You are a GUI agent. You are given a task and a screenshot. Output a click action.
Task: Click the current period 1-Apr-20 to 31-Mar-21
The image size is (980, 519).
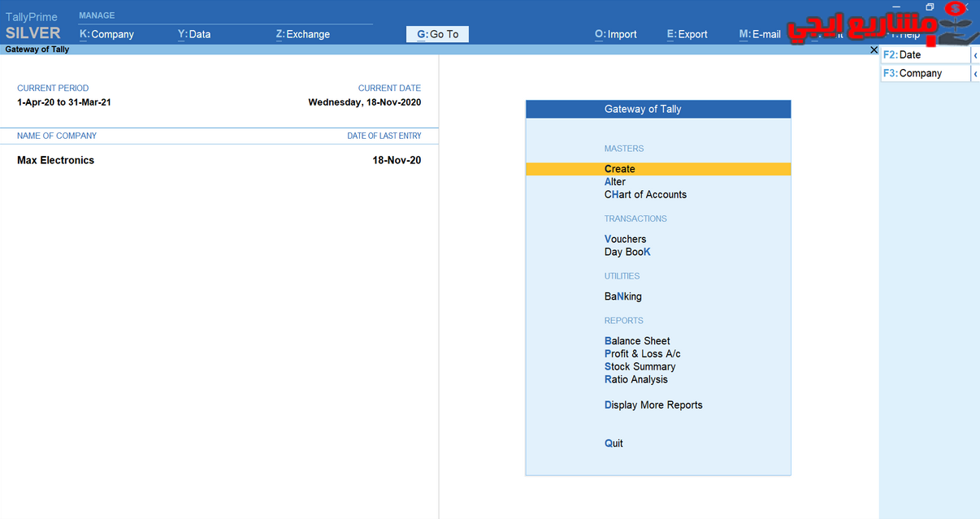tap(64, 103)
